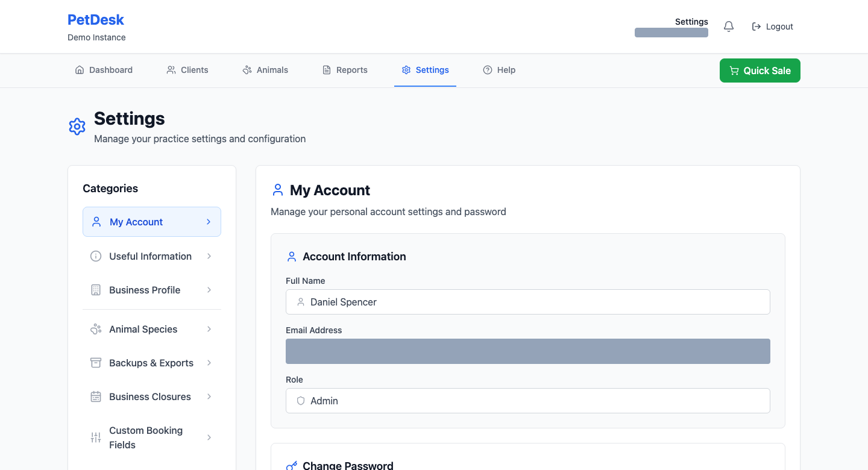Image resolution: width=868 pixels, height=470 pixels.
Task: Expand Business Closures with its chevron
Action: point(209,396)
